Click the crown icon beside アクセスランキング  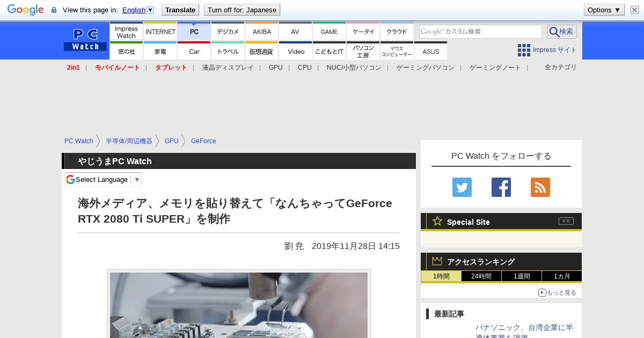click(437, 261)
